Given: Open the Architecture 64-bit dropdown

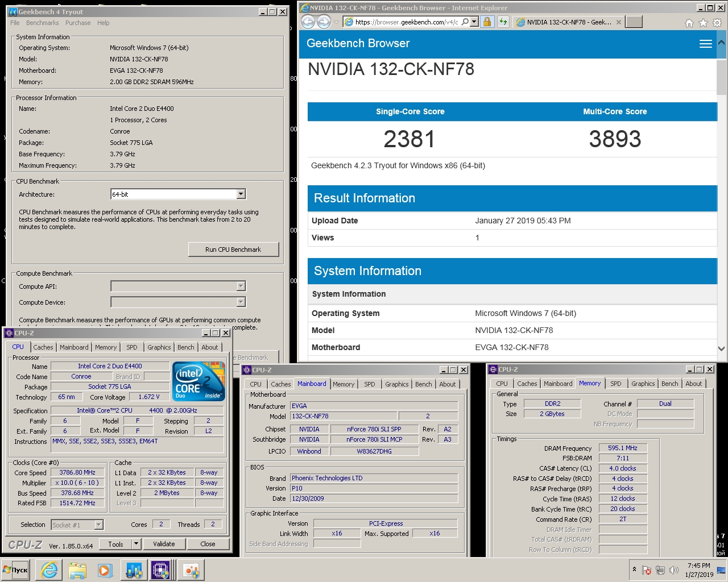Looking at the screenshot, I should click(x=241, y=194).
